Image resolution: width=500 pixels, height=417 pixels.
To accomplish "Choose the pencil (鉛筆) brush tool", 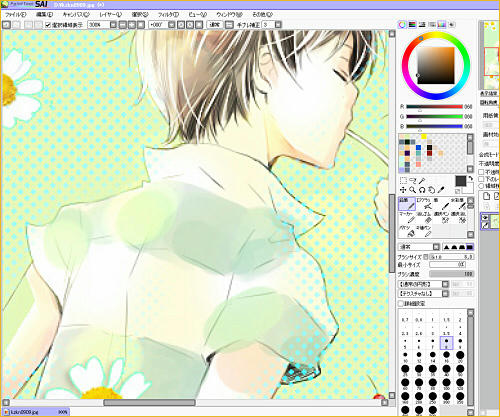I will pos(407,204).
